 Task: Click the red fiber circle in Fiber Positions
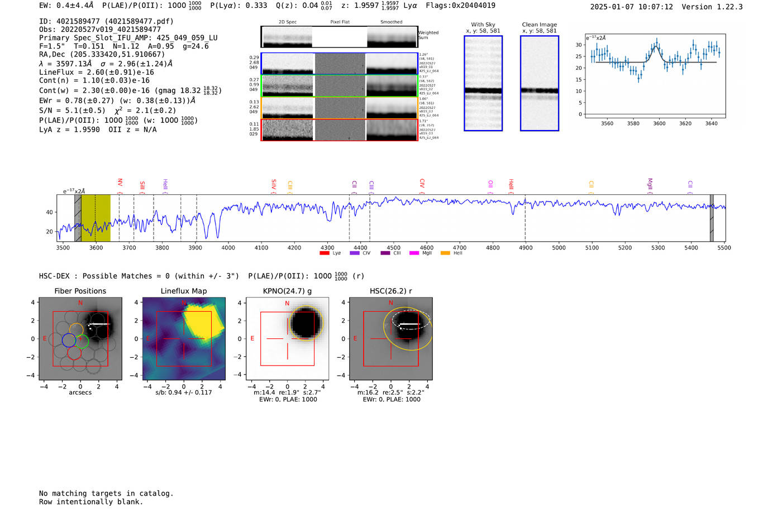click(75, 352)
